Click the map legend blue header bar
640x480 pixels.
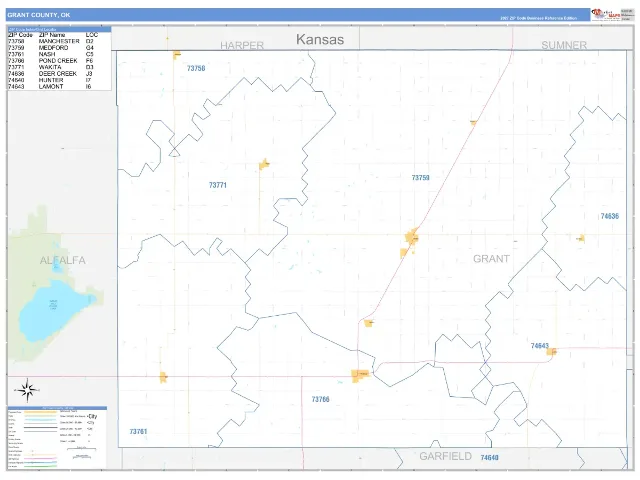[x=57, y=408]
